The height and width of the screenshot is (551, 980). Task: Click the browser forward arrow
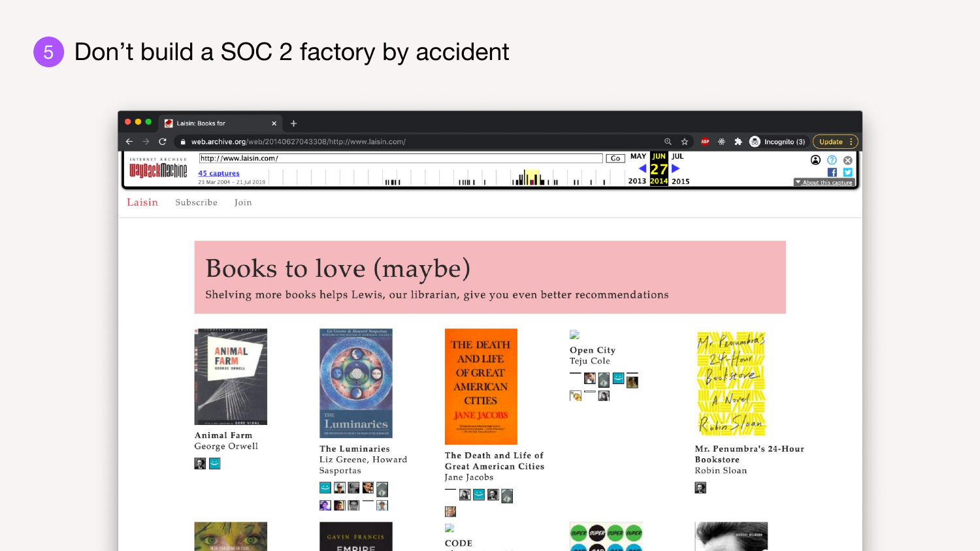[146, 142]
